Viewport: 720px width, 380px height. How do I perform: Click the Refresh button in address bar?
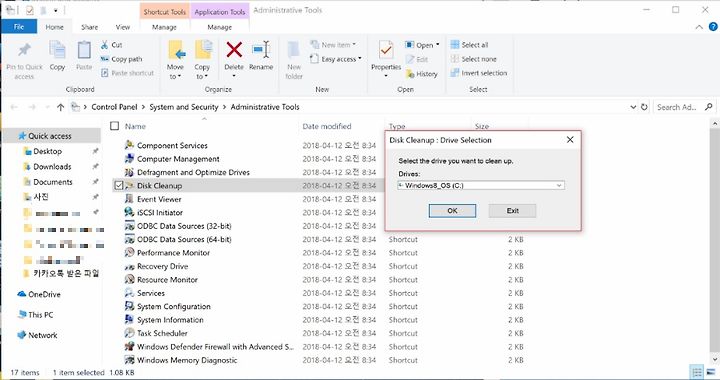(644, 107)
